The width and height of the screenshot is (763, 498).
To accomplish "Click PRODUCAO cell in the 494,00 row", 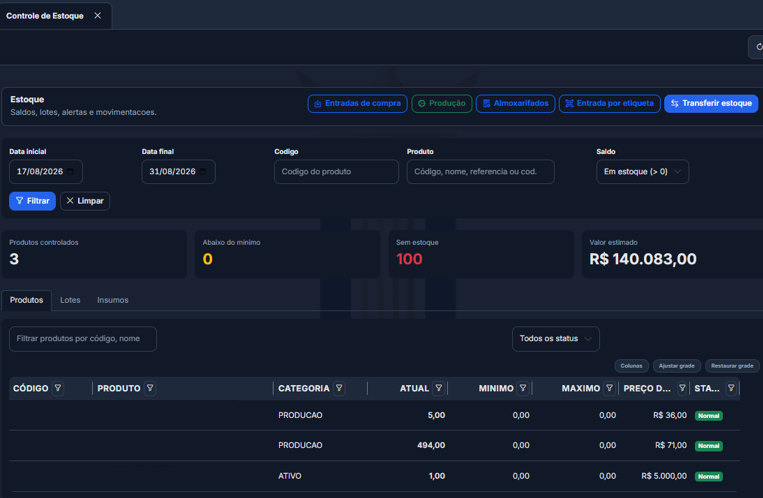I will point(300,445).
